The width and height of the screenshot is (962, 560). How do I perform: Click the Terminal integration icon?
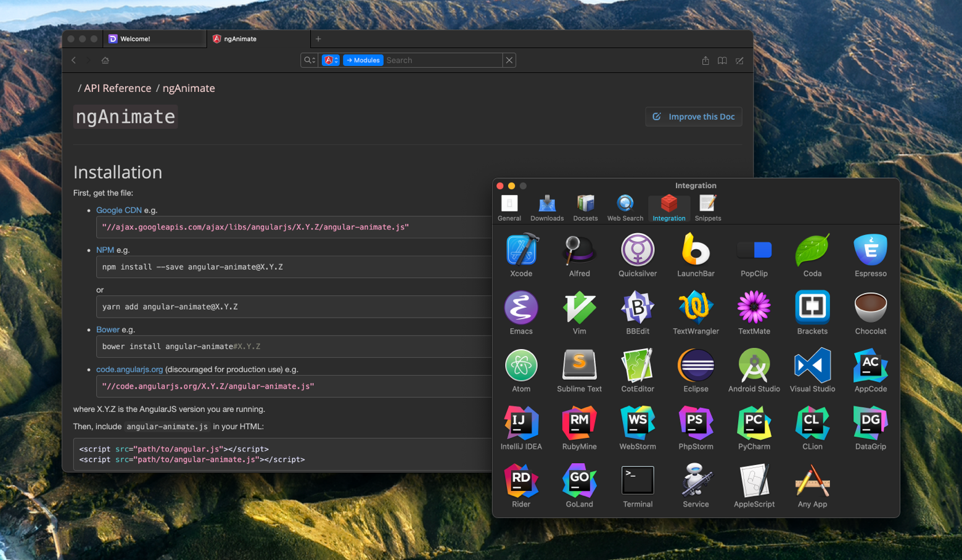click(x=638, y=480)
